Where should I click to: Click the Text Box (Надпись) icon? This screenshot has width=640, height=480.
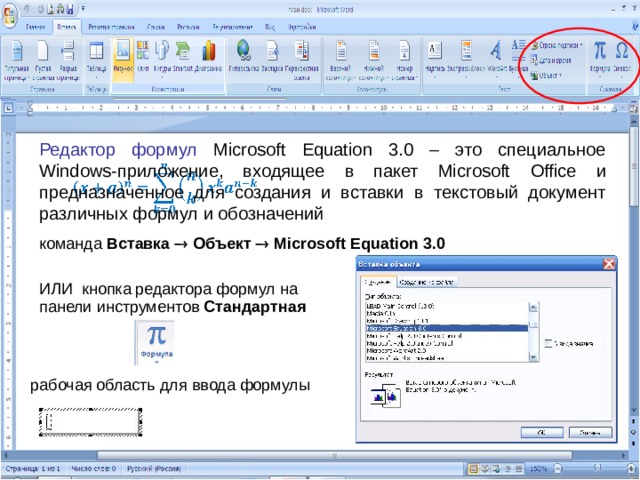pyautogui.click(x=435, y=58)
